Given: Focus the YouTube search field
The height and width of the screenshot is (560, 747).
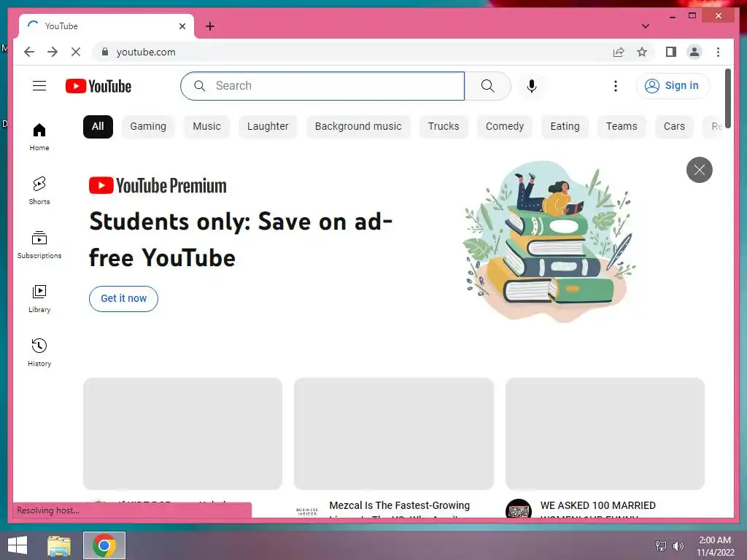Looking at the screenshot, I should [x=322, y=86].
